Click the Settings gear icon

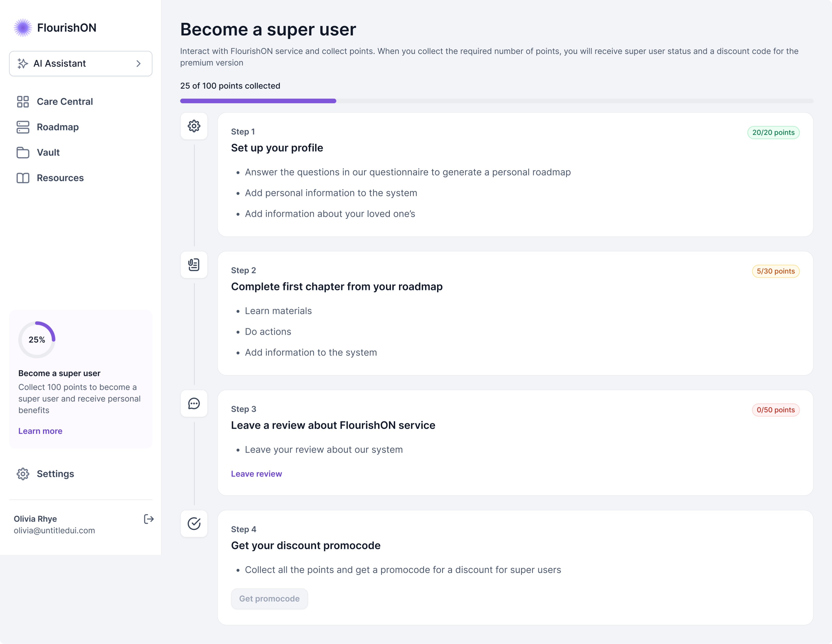click(x=23, y=474)
